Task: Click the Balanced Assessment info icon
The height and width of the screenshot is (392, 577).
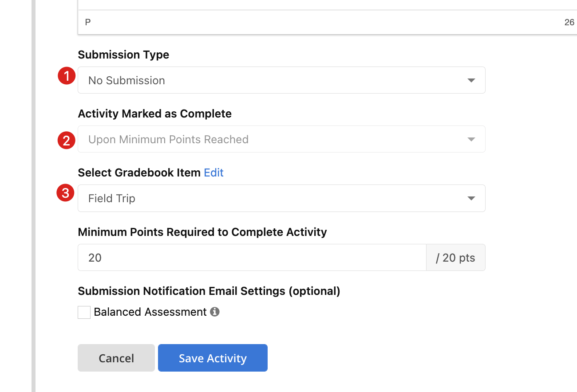Action: pos(215,312)
